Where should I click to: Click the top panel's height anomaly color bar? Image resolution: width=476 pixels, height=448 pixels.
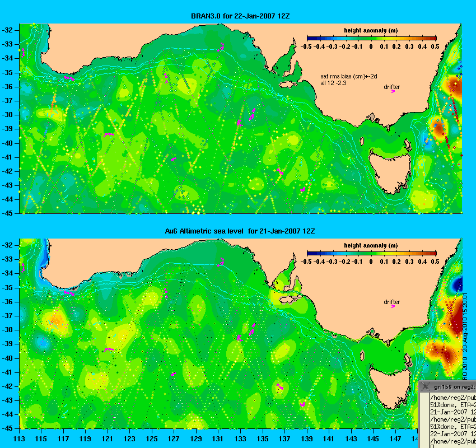(x=372, y=38)
